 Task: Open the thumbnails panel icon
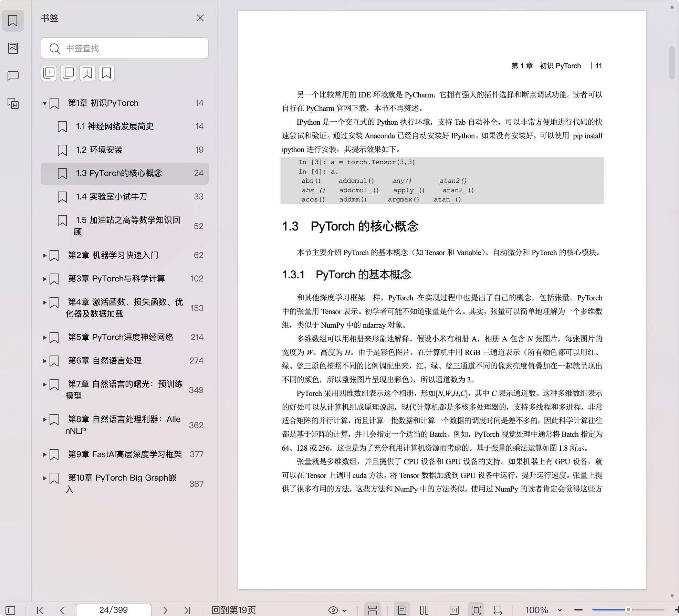point(13,48)
